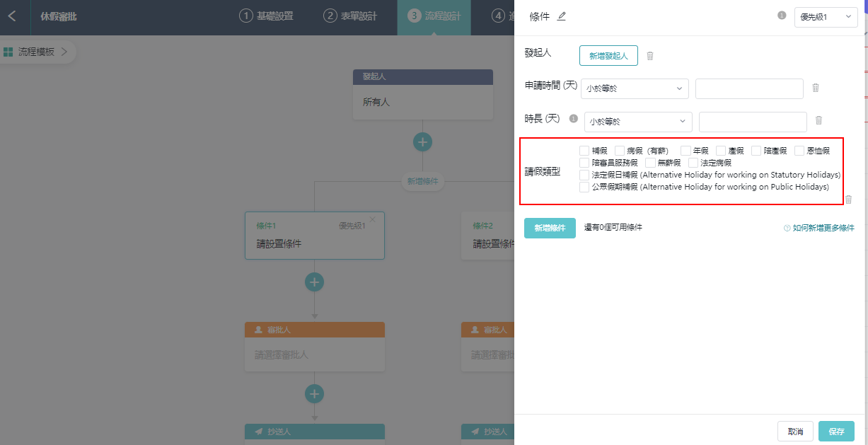Remove the 時長 condition via trash icon
Viewport: 868px width, 445px height.
click(818, 121)
